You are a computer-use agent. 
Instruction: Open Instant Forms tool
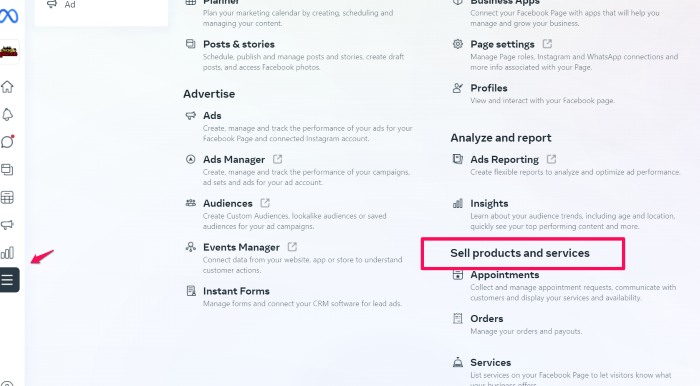pyautogui.click(x=236, y=291)
